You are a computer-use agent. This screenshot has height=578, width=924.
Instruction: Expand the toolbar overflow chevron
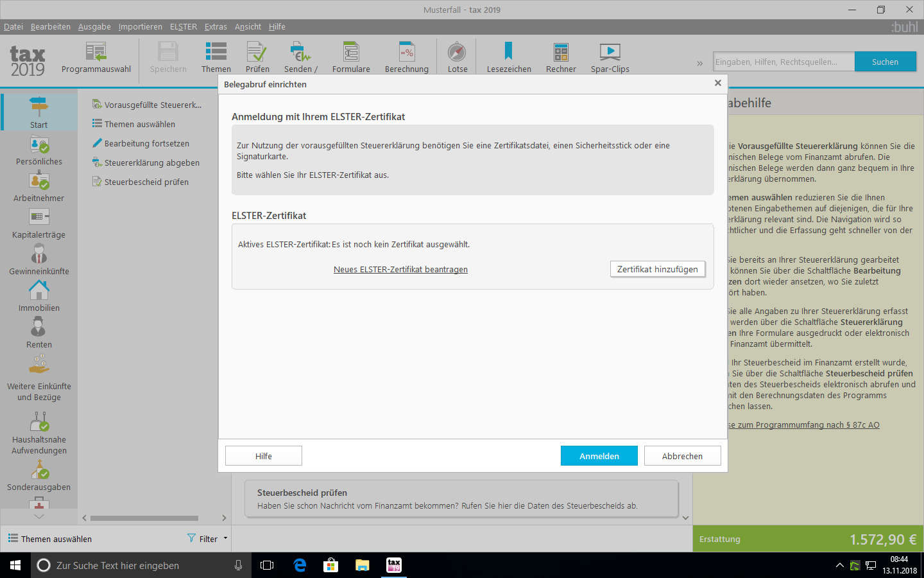pos(699,63)
